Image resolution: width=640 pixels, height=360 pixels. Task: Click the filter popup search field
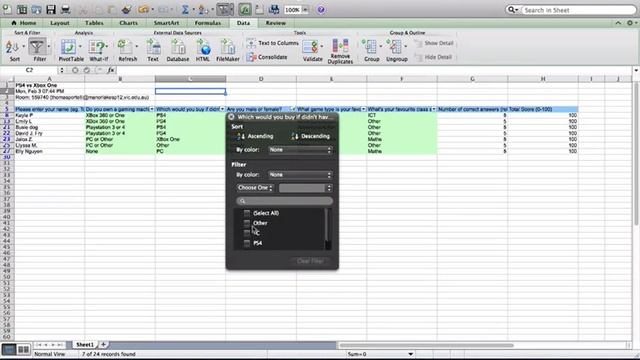[284, 201]
